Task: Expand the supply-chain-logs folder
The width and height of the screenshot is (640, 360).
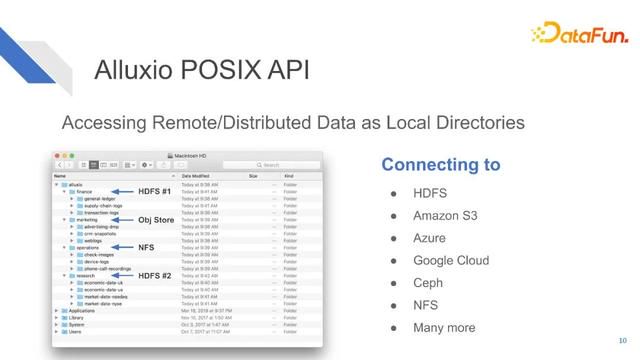Action: point(72,206)
